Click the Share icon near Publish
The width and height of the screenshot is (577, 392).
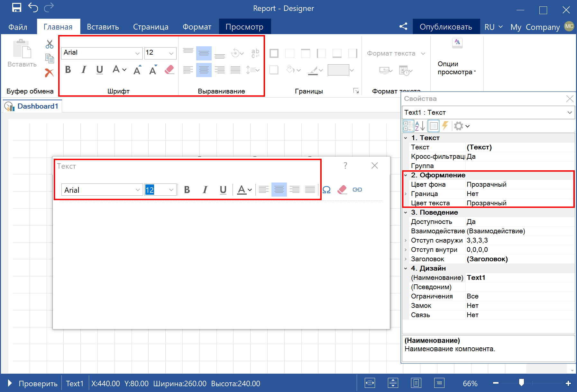click(403, 26)
